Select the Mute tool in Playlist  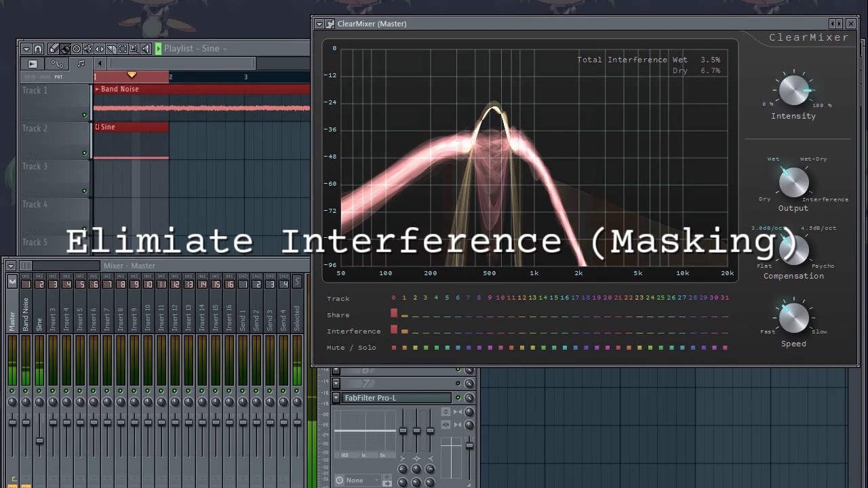coord(88,49)
